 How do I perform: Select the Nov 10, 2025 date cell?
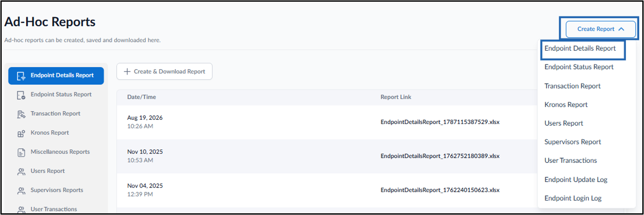tap(145, 152)
